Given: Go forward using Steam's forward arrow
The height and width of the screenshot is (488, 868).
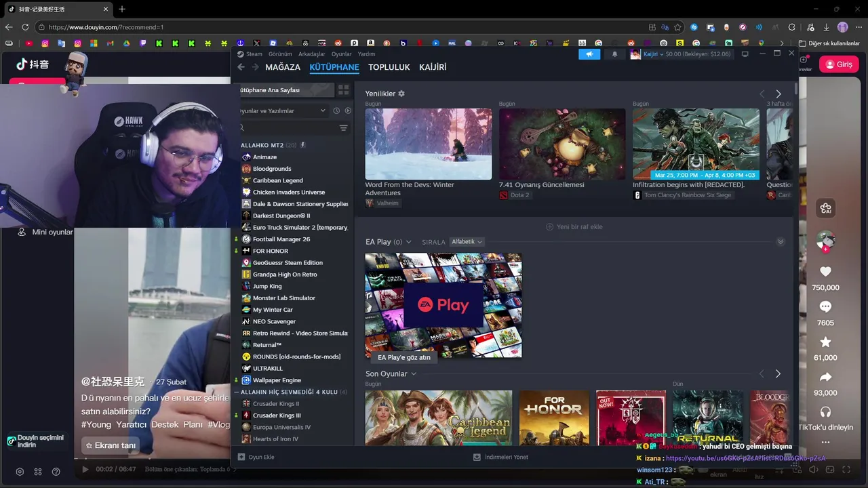Looking at the screenshot, I should [256, 67].
